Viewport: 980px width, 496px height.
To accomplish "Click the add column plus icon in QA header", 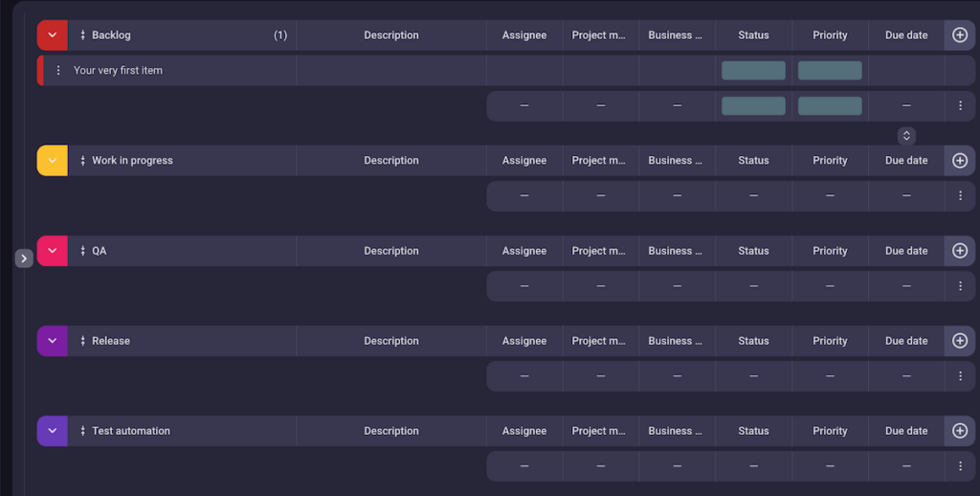I will (x=960, y=251).
